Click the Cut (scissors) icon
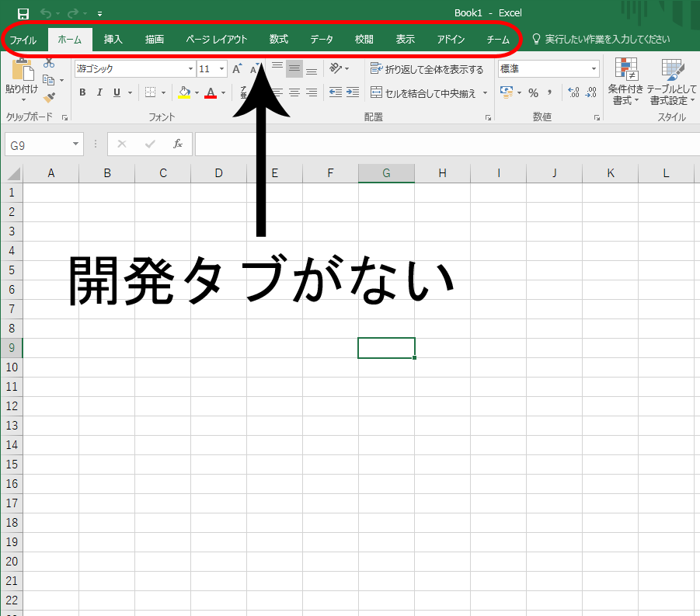Viewport: 700px width, 616px height. tap(50, 62)
